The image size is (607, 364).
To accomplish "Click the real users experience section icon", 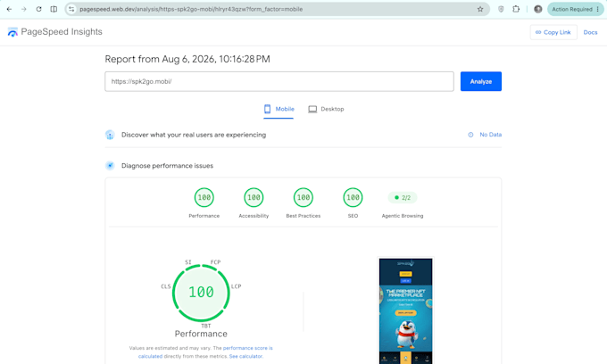I will pos(110,135).
